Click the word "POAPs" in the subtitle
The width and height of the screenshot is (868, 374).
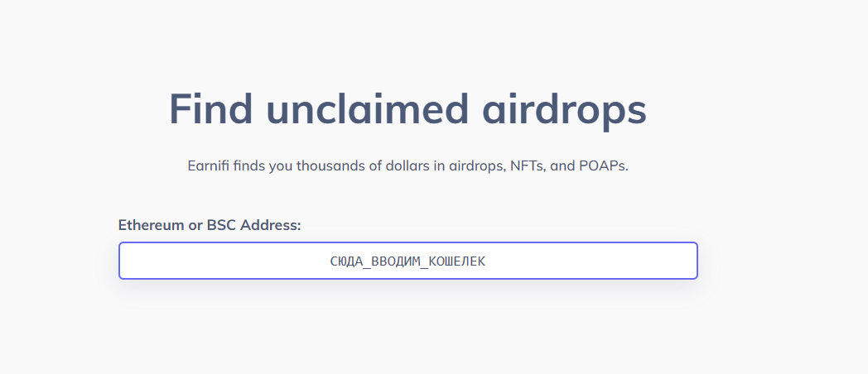click(x=605, y=165)
